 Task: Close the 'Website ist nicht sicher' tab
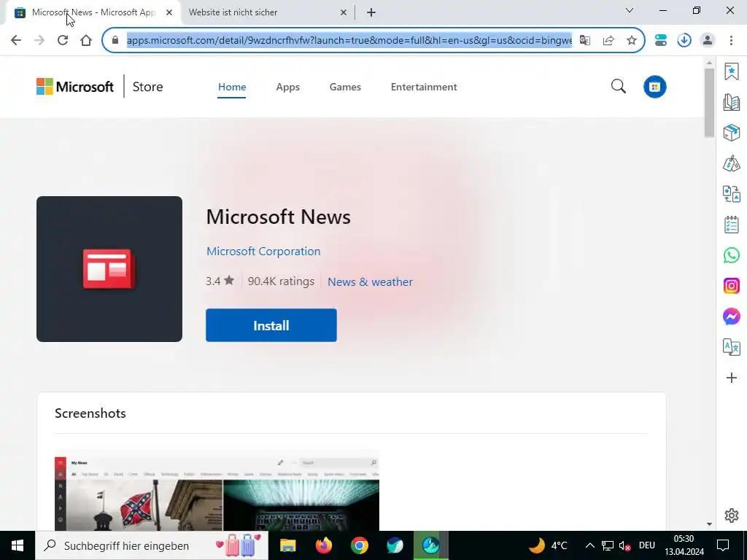344,12
